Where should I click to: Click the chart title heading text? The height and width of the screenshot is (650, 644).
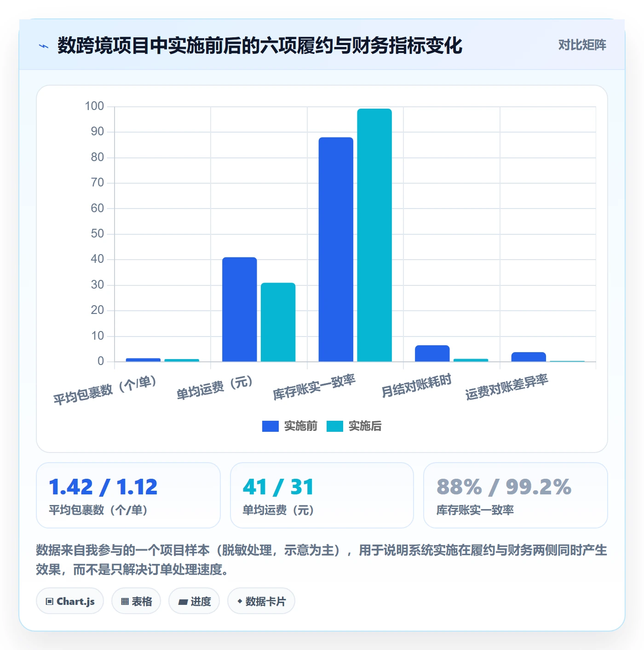(x=259, y=46)
